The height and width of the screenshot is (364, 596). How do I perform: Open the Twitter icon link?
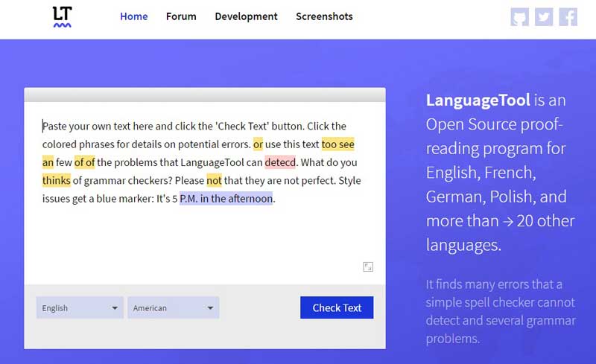[x=544, y=16]
